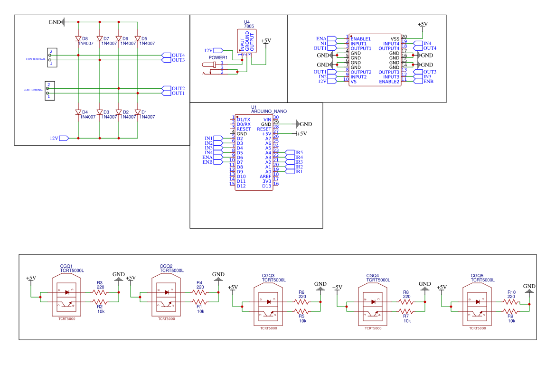Select diode D8 symbol in bridge panel
This screenshot has width=555, height=392.
pyautogui.click(x=78, y=38)
